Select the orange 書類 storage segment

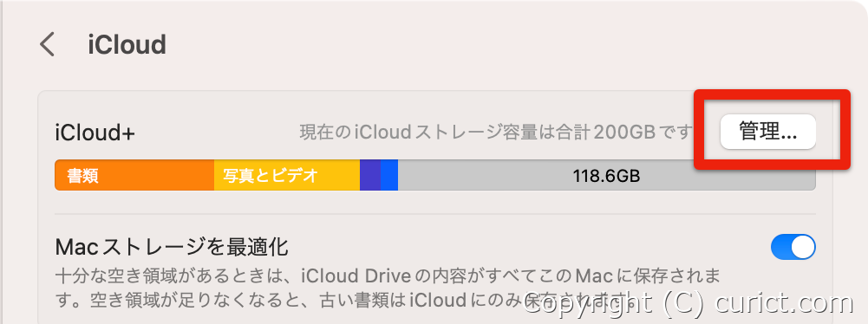click(134, 175)
